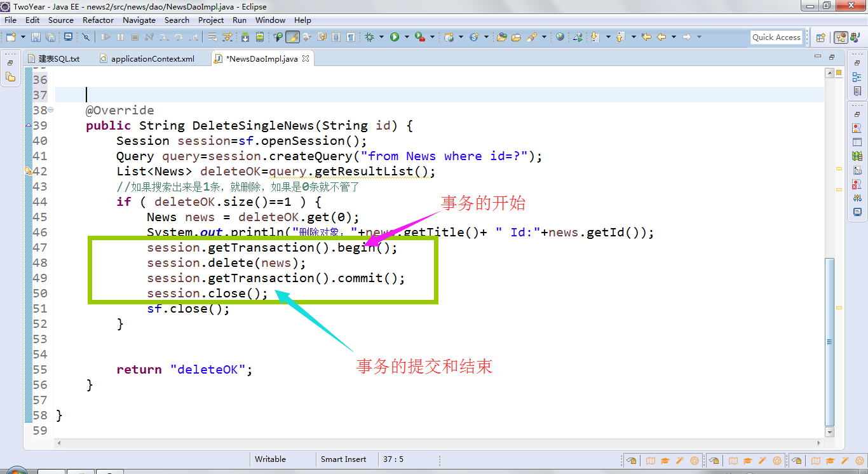Viewport: 868px width, 474px height.
Task: Open the external tools dropdown arrow
Action: 432,37
